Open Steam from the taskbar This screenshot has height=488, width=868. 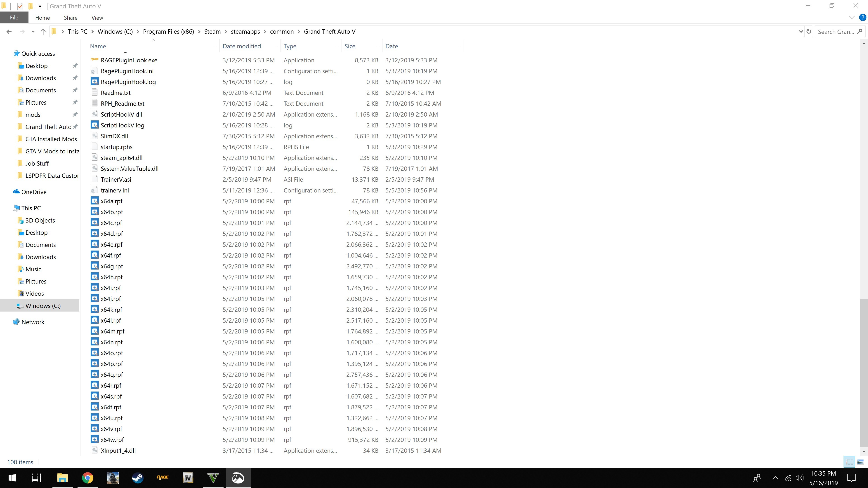[137, 478]
